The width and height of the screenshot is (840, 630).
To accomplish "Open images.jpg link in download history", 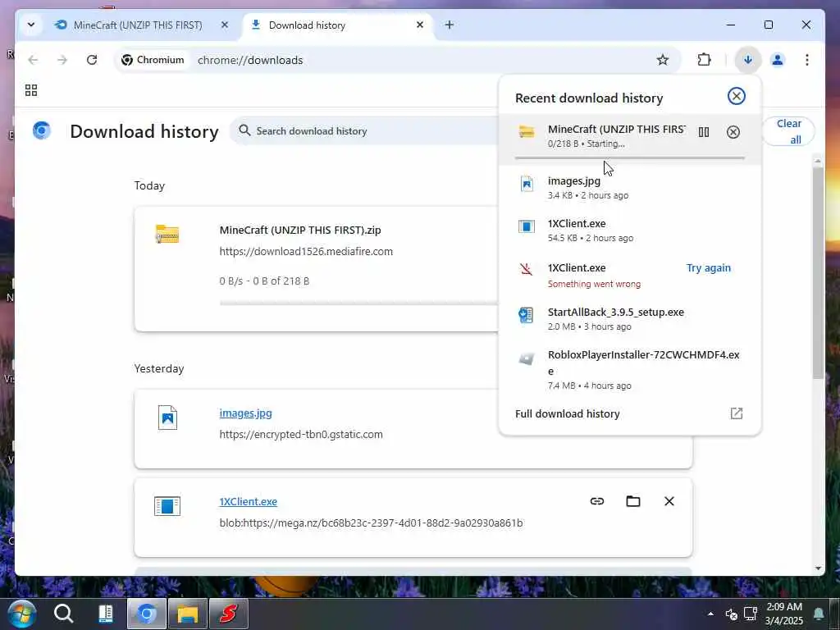I will coord(245,413).
